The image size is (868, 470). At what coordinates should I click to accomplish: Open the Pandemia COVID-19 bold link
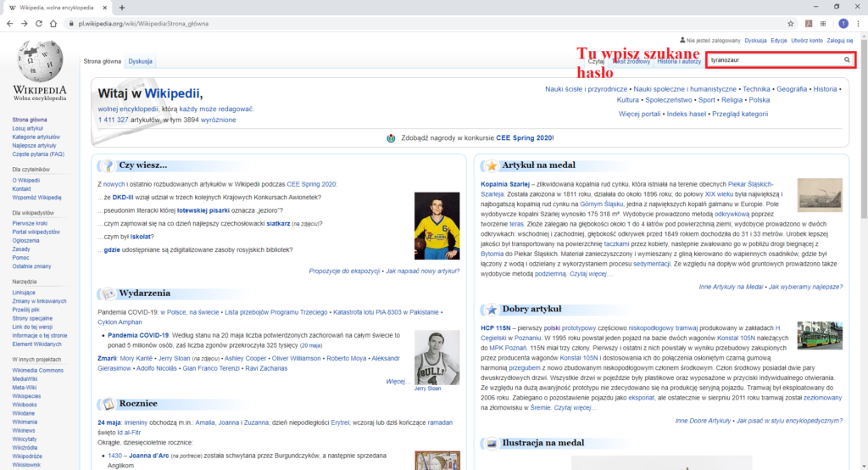[138, 335]
